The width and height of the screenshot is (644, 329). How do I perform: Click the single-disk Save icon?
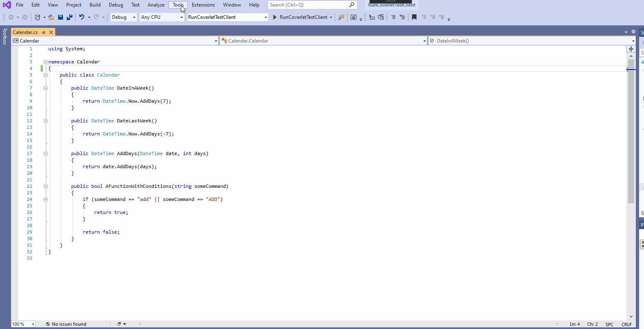61,17
